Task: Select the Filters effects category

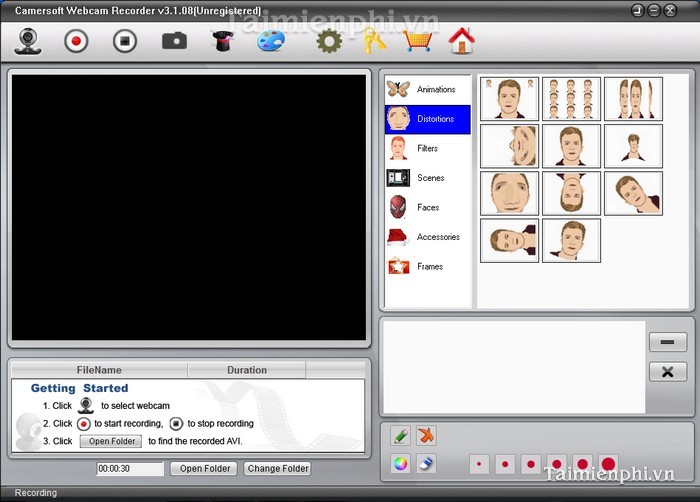Action: coord(428,148)
